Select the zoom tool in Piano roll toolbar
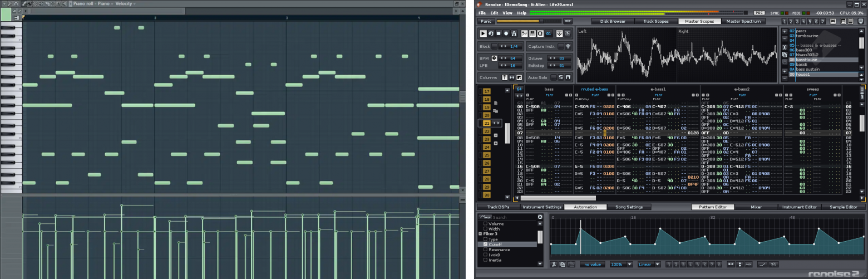The image size is (868, 279). (58, 4)
